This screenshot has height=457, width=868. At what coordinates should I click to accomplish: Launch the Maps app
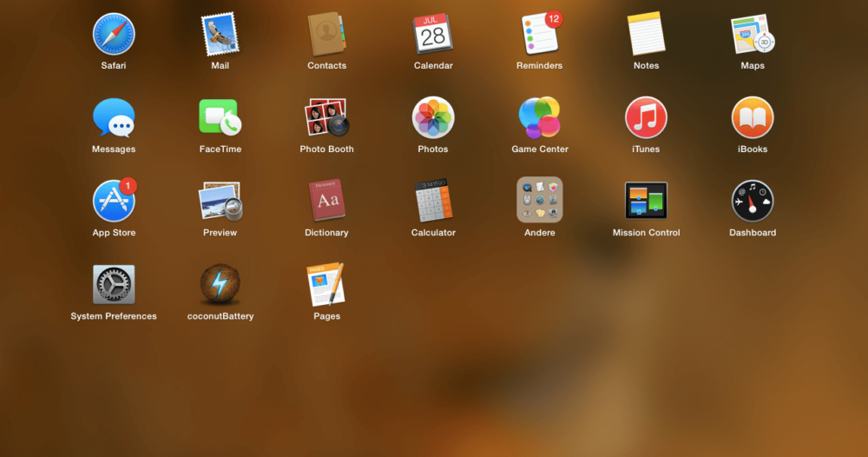pos(752,34)
